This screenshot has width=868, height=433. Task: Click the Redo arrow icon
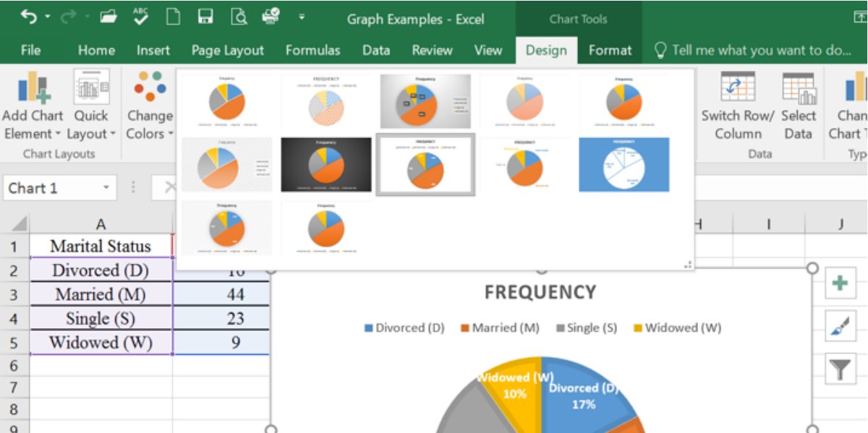(x=69, y=16)
